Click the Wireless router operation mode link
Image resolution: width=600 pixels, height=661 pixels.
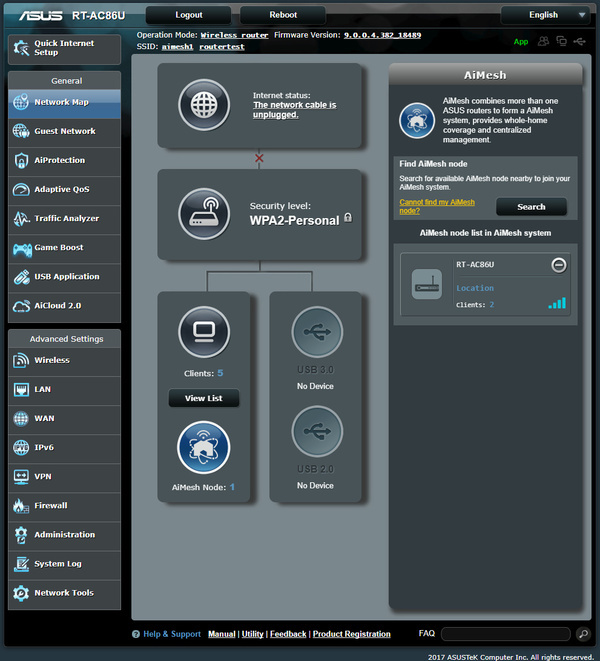[234, 35]
